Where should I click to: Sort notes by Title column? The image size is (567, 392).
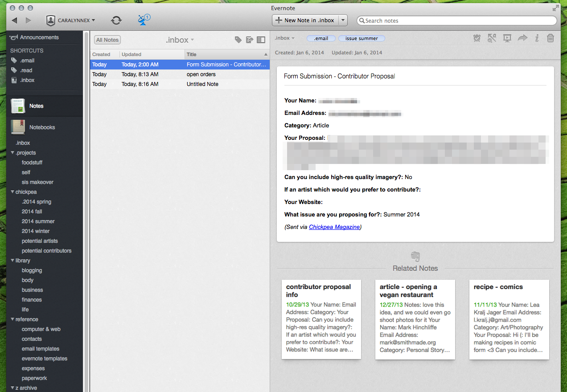tap(227, 54)
